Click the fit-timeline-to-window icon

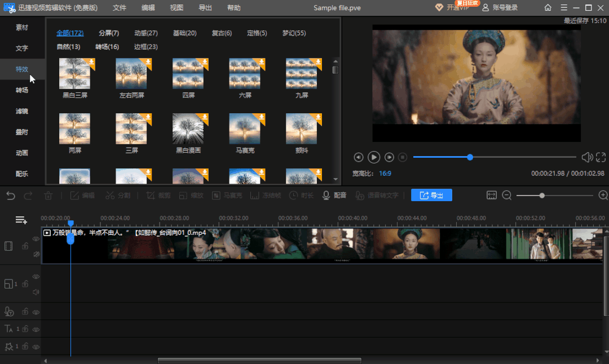tap(491, 195)
